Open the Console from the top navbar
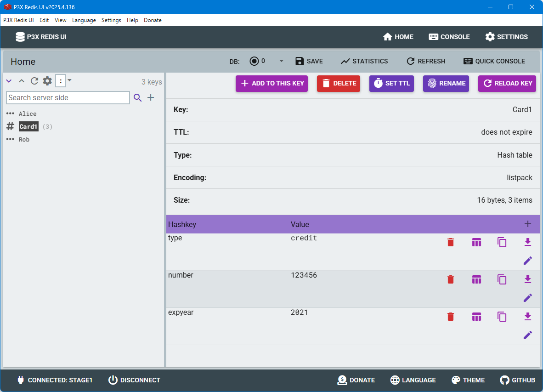543x392 pixels. [x=449, y=37]
